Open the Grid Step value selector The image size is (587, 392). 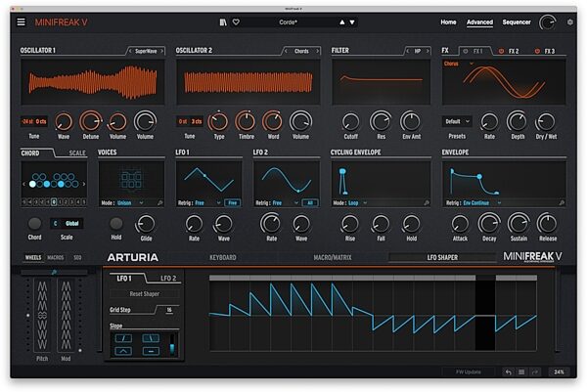click(x=169, y=310)
